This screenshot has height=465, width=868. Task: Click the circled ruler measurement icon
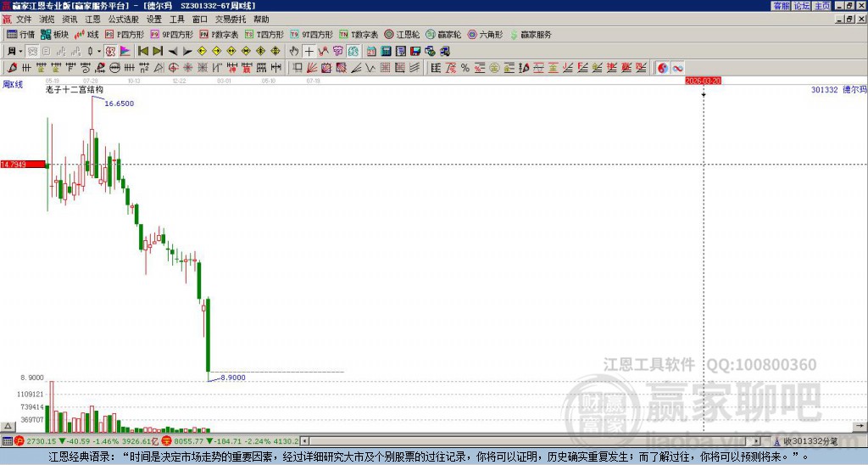pyautogui.click(x=114, y=68)
